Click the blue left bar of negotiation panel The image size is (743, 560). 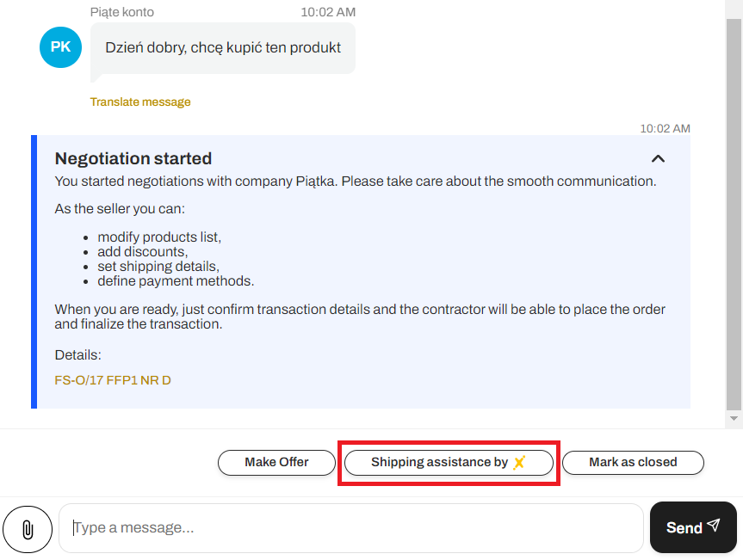click(34, 272)
